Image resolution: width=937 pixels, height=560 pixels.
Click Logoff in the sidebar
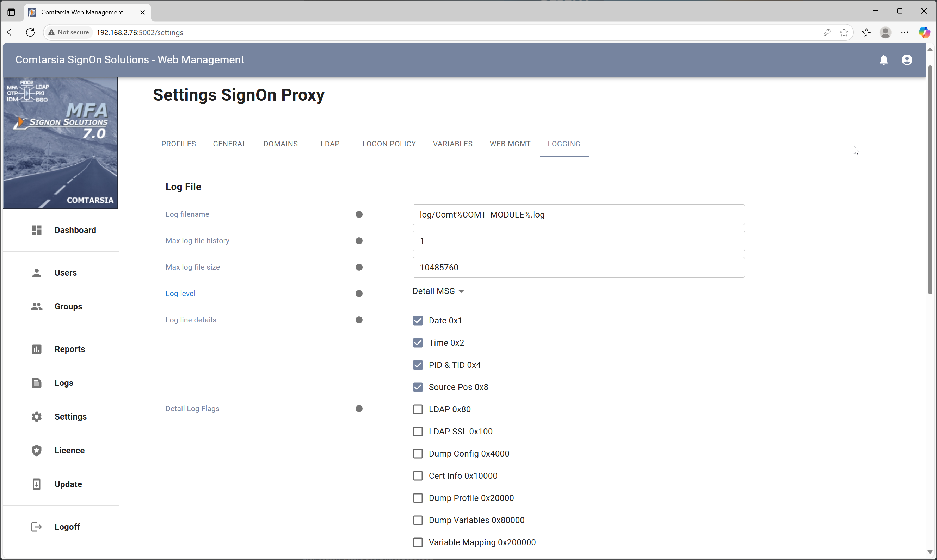(x=68, y=527)
